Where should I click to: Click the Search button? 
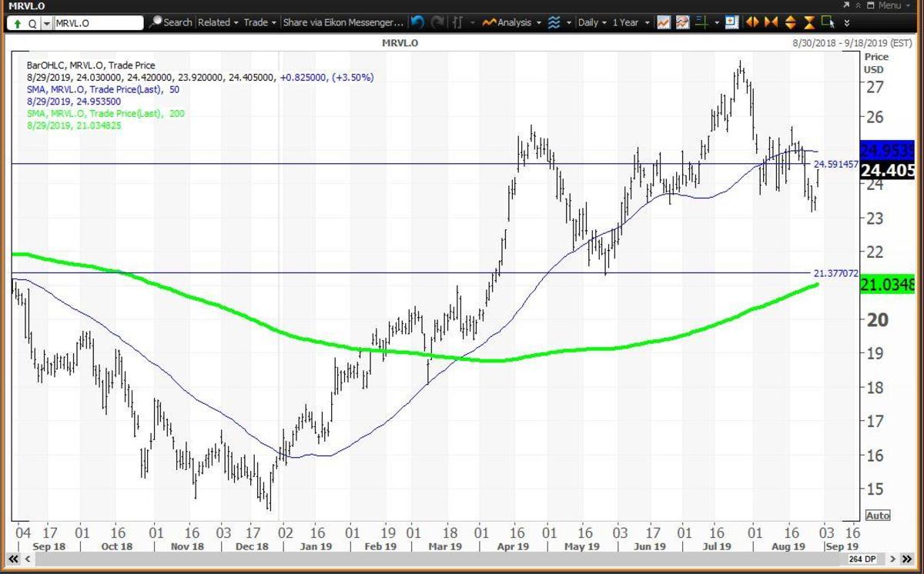[171, 22]
